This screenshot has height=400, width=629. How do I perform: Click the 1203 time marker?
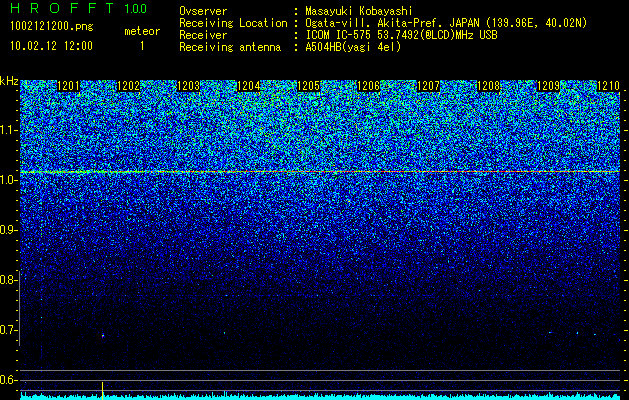pos(189,86)
